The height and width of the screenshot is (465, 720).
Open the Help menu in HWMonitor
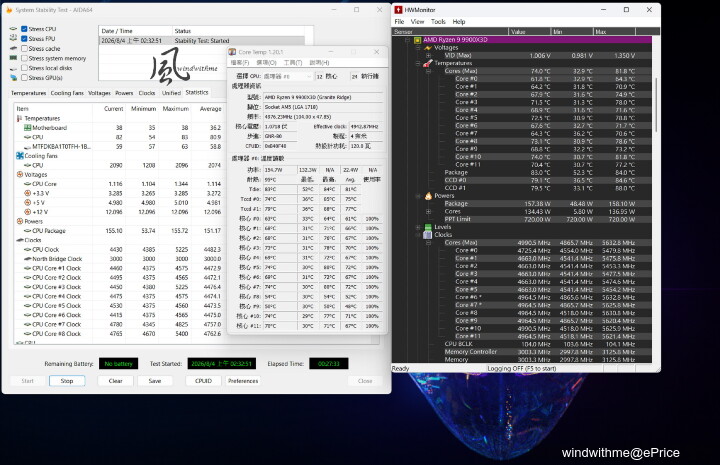[x=459, y=22]
